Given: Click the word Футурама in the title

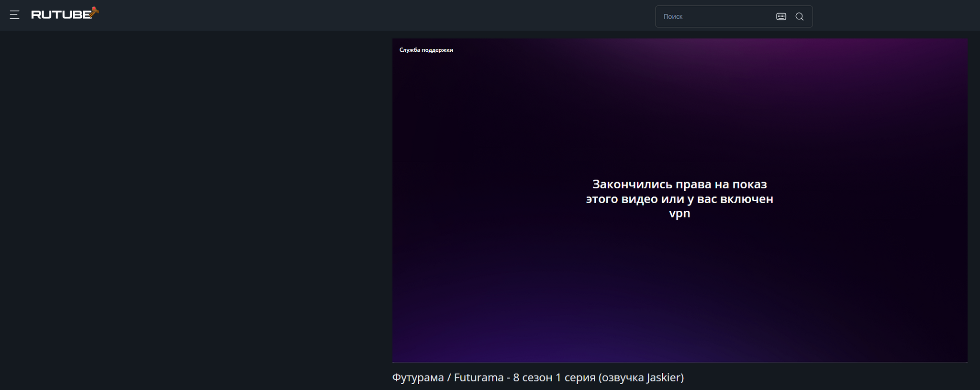Looking at the screenshot, I should tap(418, 378).
